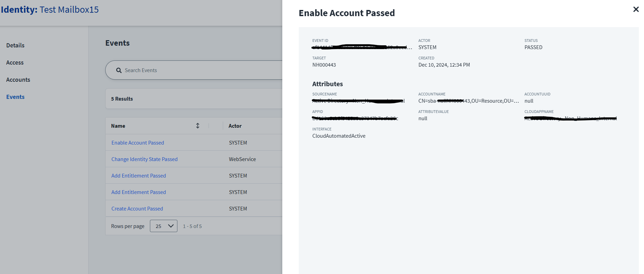Screen dimensions: 644x274
Task: Close the Enable Account Passed panel
Action: (x=636, y=10)
